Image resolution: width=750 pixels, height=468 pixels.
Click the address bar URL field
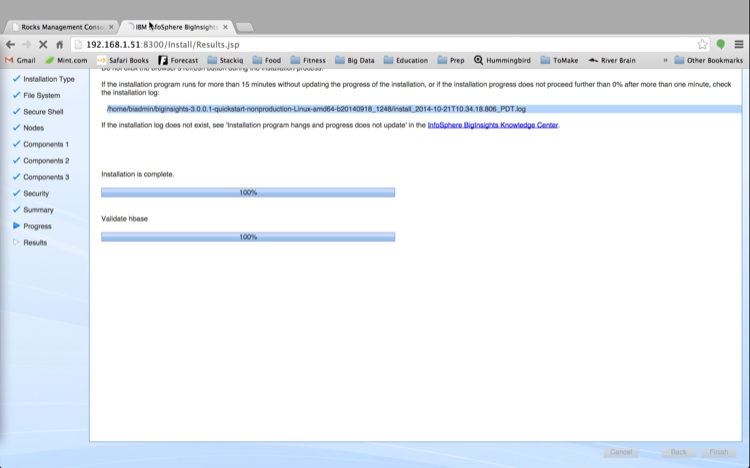click(390, 45)
